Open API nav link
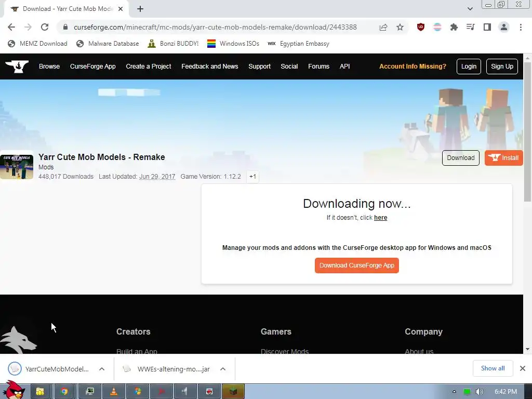 [x=345, y=66]
